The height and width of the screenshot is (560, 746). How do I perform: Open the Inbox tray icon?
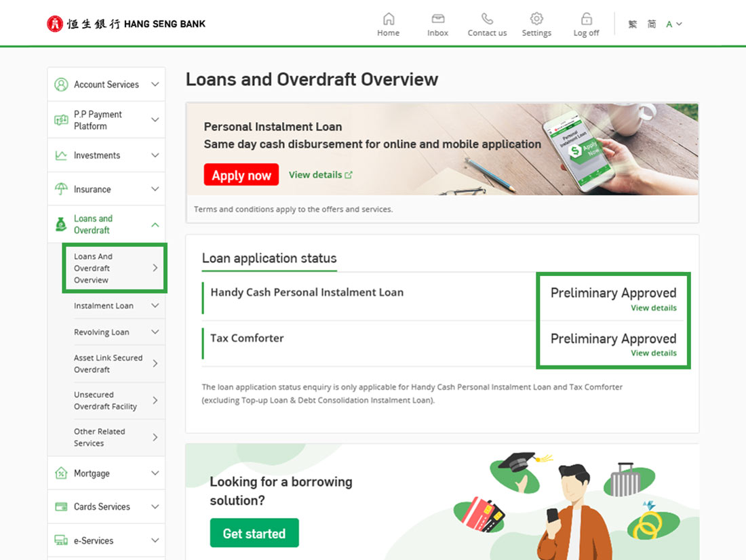click(x=437, y=19)
